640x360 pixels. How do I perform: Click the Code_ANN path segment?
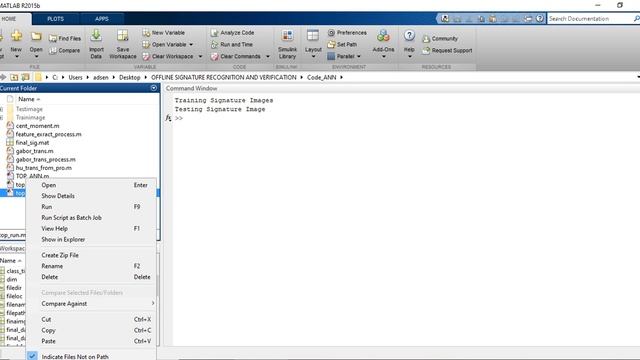tap(321, 77)
